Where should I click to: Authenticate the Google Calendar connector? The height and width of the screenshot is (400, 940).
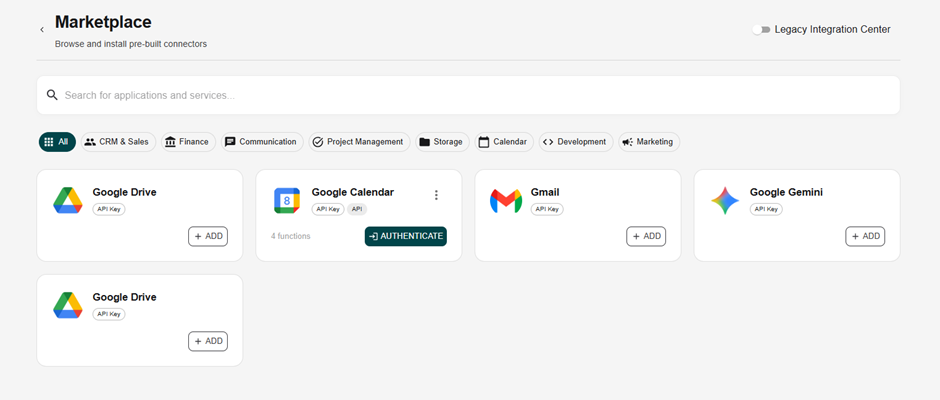click(x=406, y=236)
